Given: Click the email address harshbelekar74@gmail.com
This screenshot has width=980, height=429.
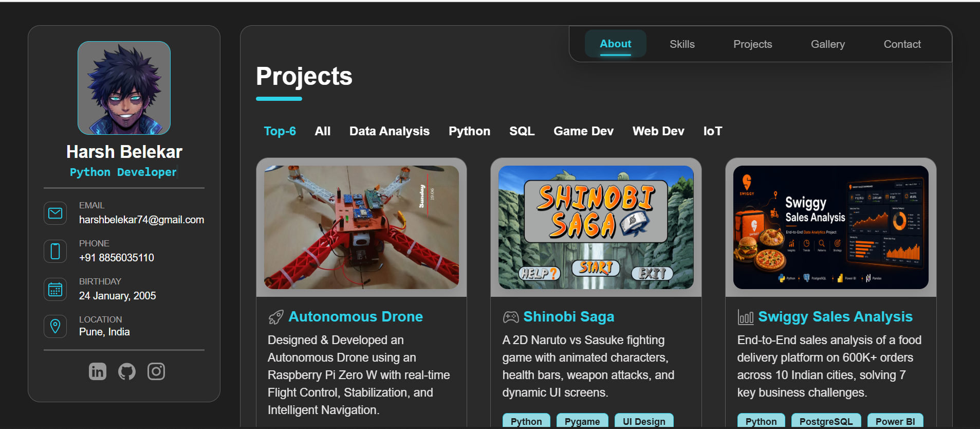Looking at the screenshot, I should pyautogui.click(x=142, y=220).
